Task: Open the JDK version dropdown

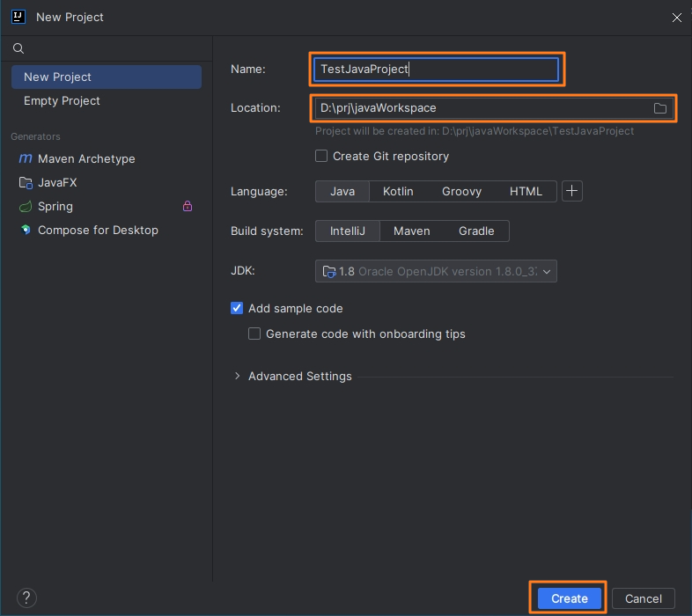Action: 436,271
